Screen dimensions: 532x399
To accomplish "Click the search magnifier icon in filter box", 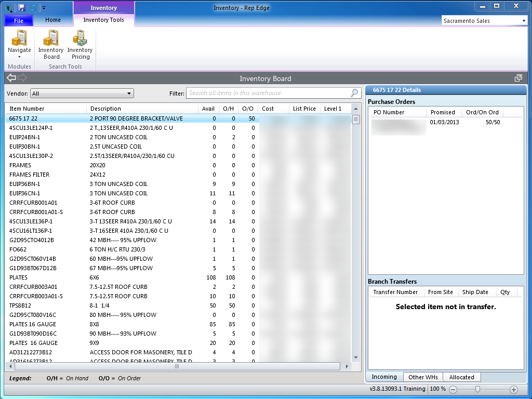I will 354,93.
